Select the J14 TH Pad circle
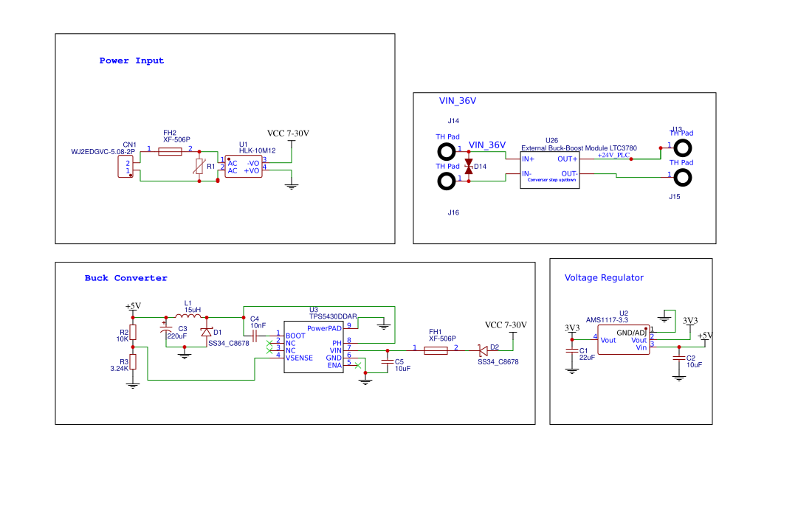This screenshot has width=812, height=517. pyautogui.click(x=447, y=151)
